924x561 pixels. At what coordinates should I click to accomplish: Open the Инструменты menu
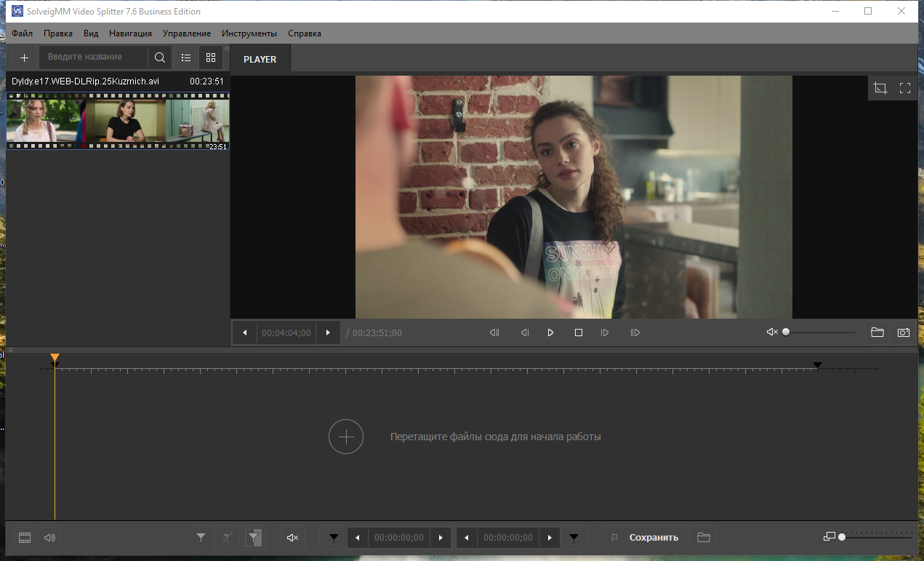pyautogui.click(x=249, y=33)
